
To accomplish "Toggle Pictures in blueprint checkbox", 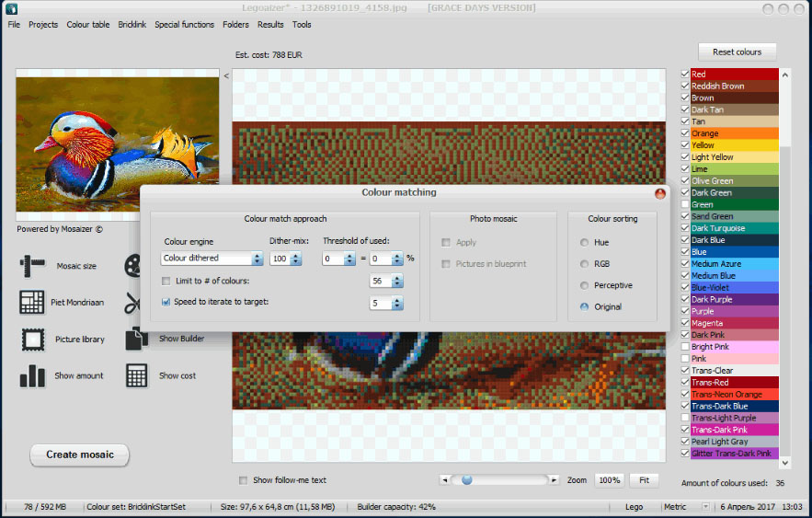I will (445, 264).
